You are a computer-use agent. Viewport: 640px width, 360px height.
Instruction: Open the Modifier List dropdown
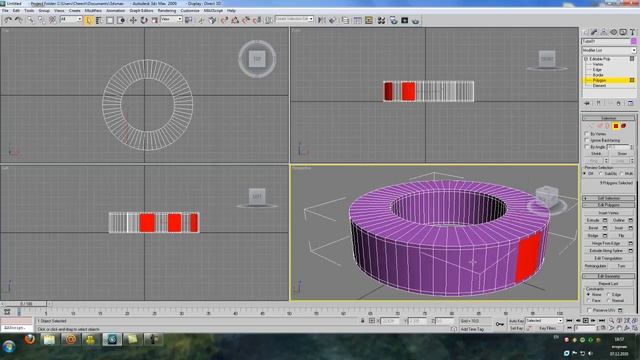point(609,50)
